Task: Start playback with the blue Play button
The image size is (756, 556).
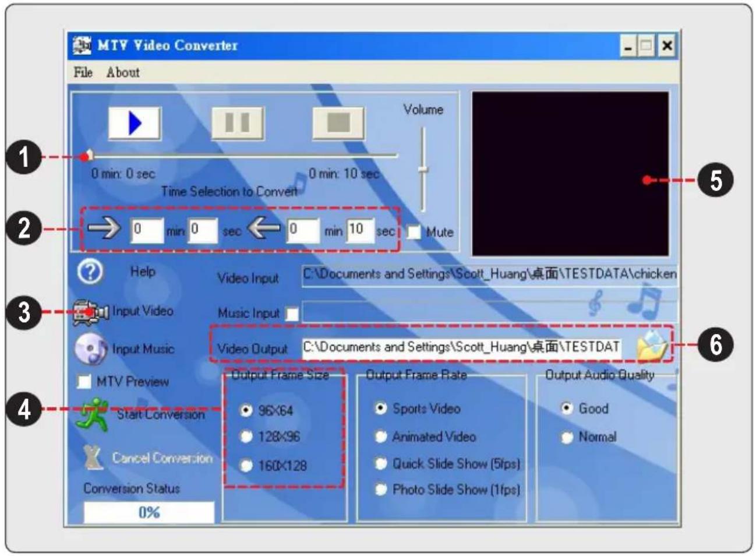Action: pos(135,123)
